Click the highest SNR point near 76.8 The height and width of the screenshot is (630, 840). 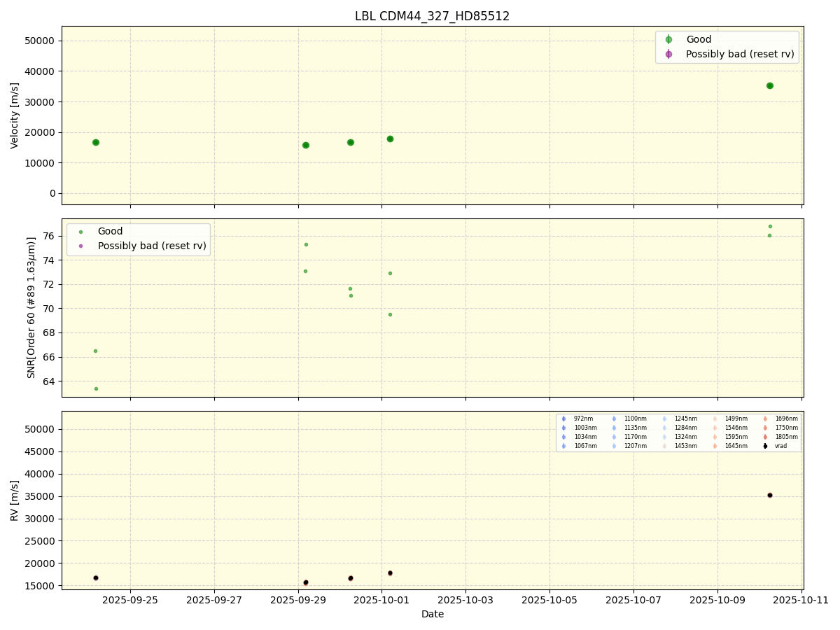[770, 226]
